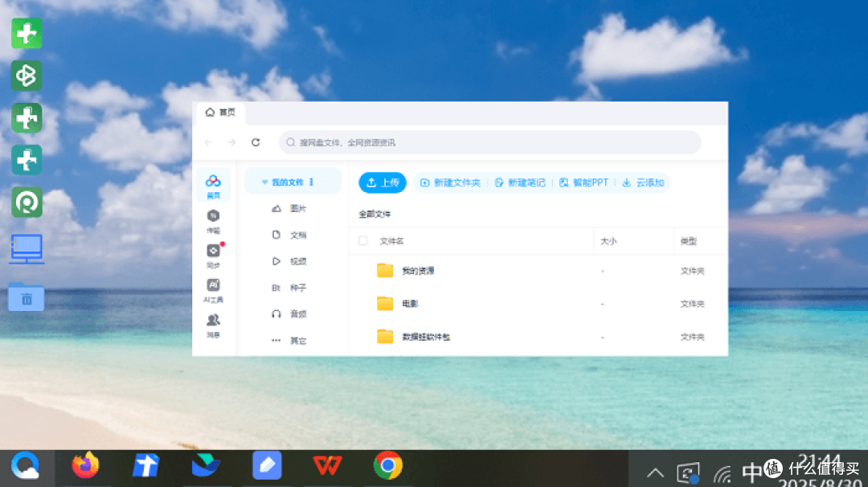This screenshot has height=487, width=868.
Task: Select 种子 in the file category list
Action: click(x=298, y=288)
